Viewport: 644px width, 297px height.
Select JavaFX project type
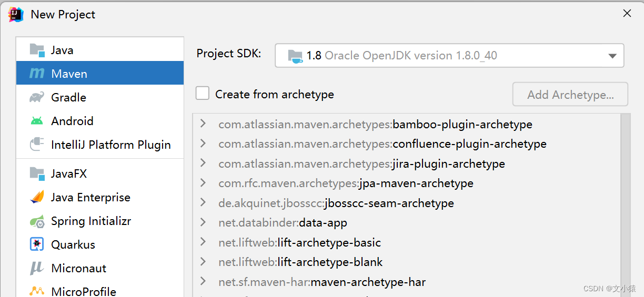[x=100, y=173]
